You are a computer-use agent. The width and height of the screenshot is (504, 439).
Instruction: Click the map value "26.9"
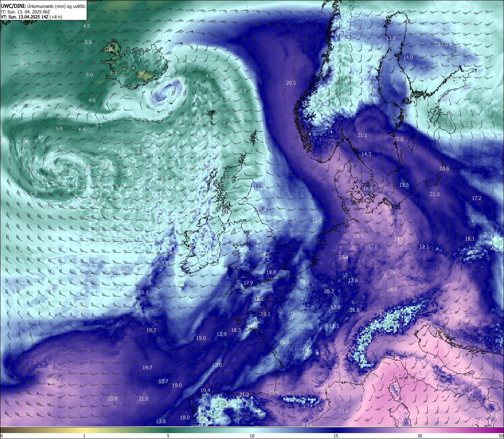click(358, 236)
